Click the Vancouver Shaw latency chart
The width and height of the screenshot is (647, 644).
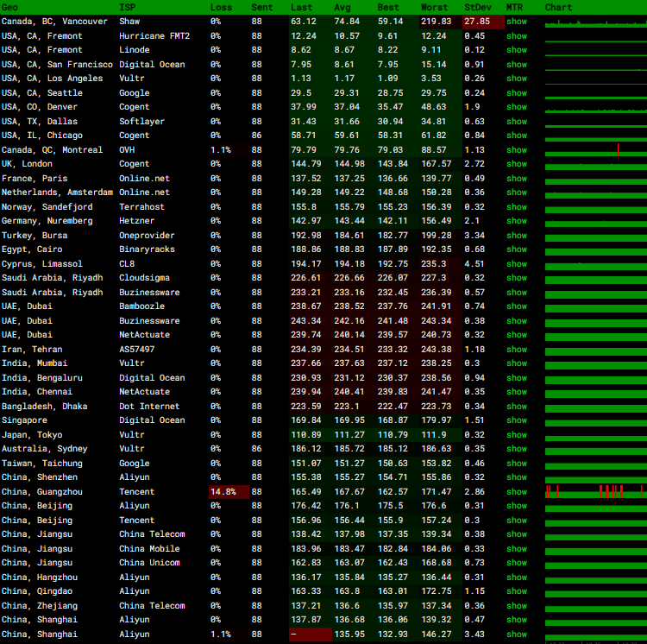pos(596,22)
